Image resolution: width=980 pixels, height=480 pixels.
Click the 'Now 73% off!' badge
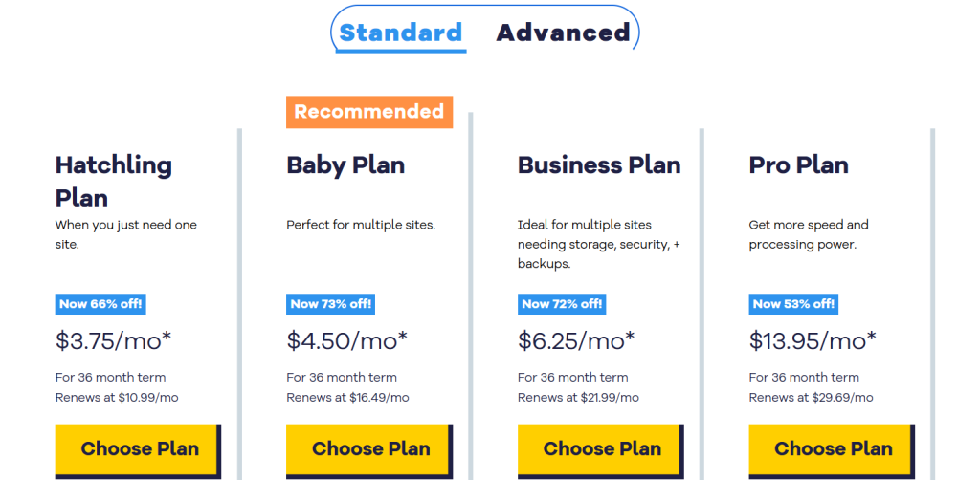tap(331, 304)
